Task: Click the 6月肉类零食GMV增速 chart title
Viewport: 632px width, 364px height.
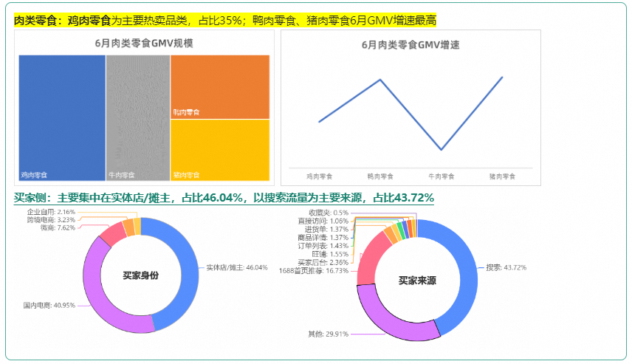Action: [x=411, y=44]
